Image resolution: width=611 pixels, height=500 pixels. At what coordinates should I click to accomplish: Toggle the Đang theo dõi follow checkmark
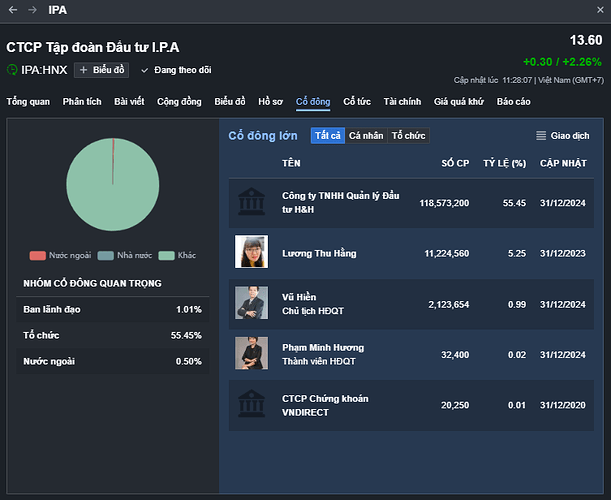[x=145, y=70]
